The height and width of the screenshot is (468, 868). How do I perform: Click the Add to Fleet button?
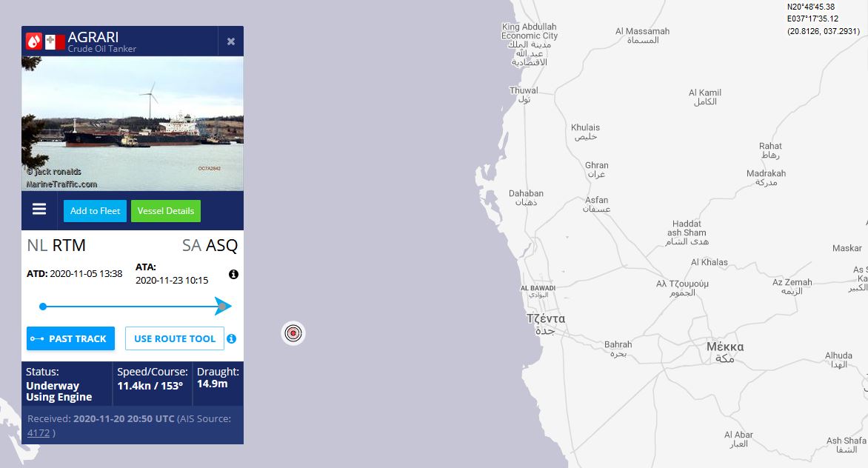(95, 211)
